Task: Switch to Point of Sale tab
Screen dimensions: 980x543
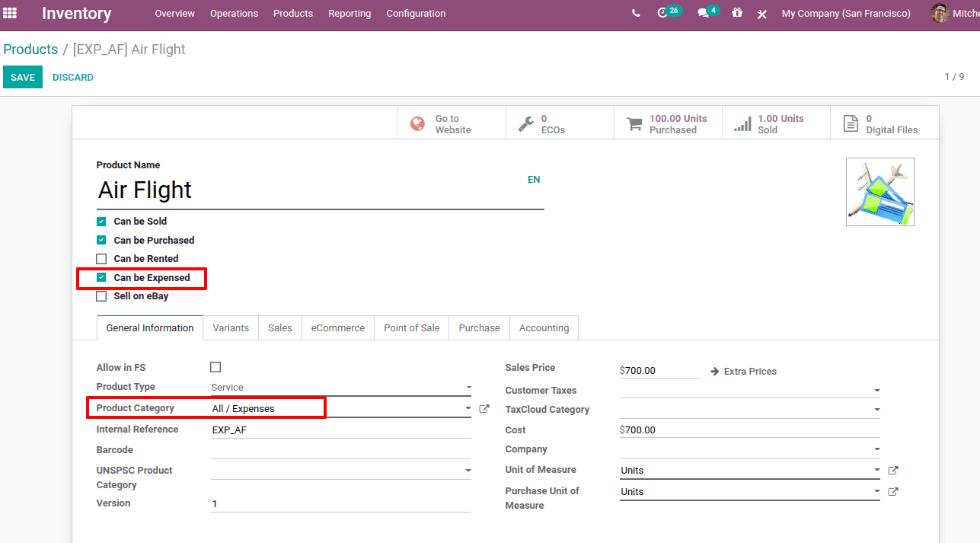Action: [412, 328]
